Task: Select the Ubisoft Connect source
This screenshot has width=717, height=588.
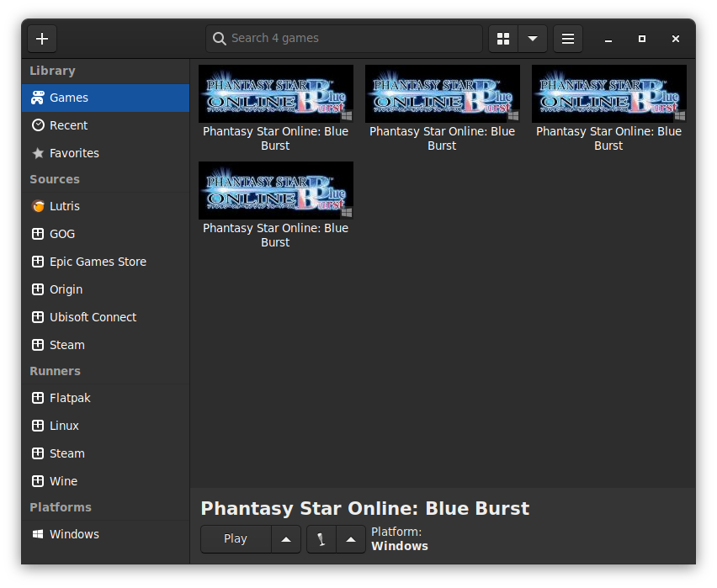Action: tap(106, 317)
